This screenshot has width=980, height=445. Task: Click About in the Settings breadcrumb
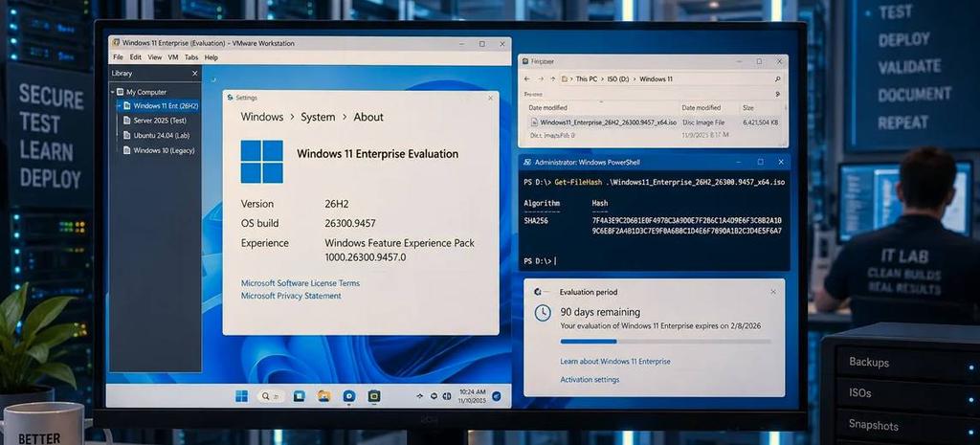[368, 117]
